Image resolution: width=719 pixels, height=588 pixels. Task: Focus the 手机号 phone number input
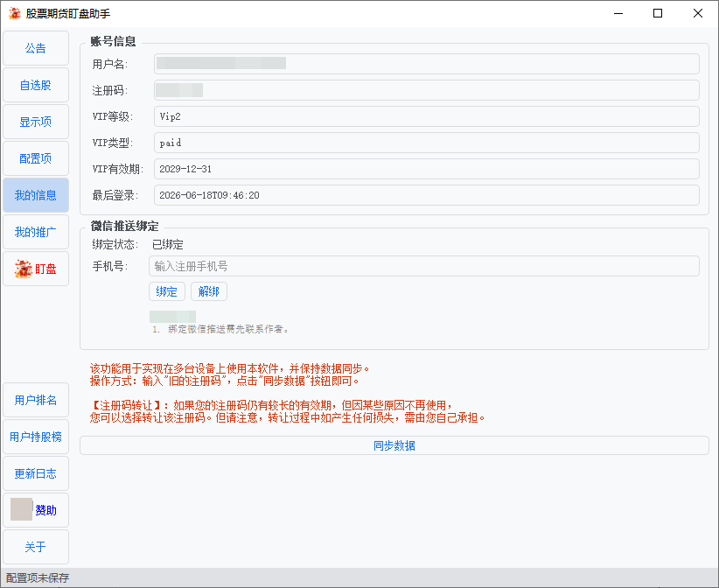424,266
